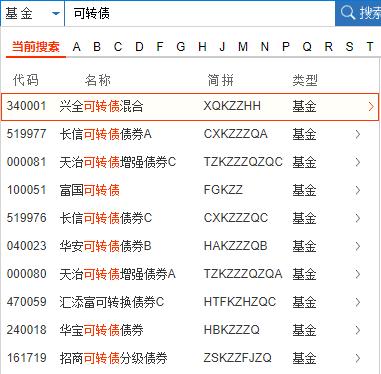Open arrow for 汇添富可转换债券C row
This screenshot has width=381, height=374.
coord(358,302)
